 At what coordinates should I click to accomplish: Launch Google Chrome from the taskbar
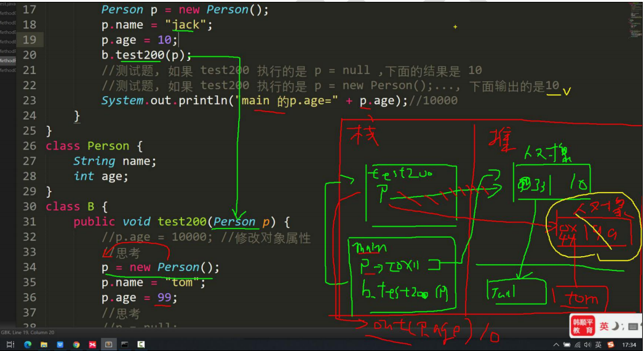click(76, 344)
